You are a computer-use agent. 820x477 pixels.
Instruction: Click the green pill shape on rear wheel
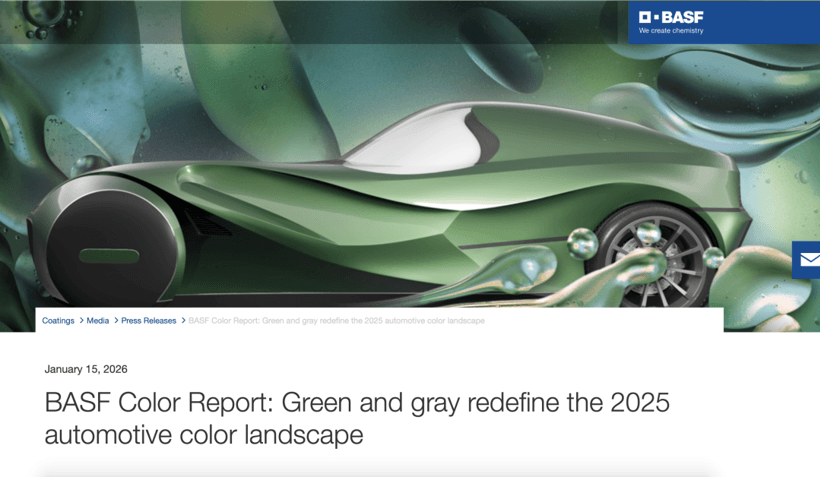(x=109, y=257)
